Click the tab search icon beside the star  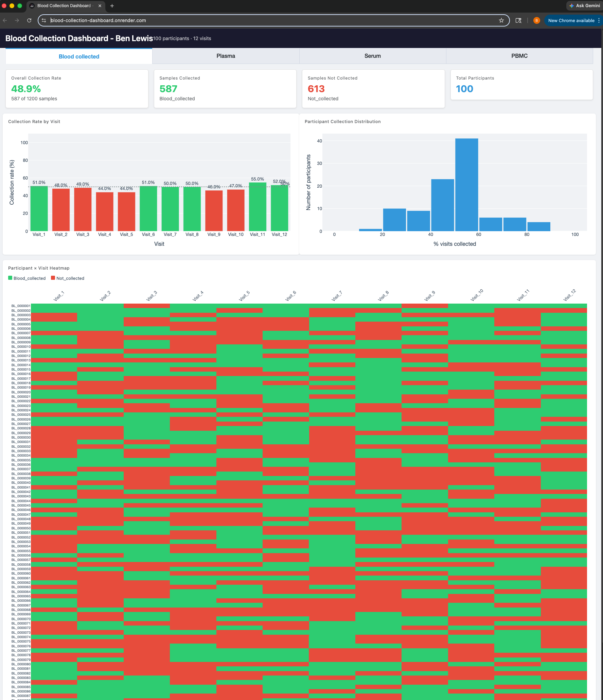518,20
